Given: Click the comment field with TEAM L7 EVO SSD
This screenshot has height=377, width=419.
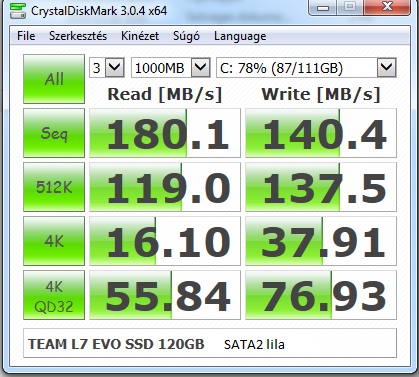Looking at the screenshot, I should pyautogui.click(x=210, y=343).
